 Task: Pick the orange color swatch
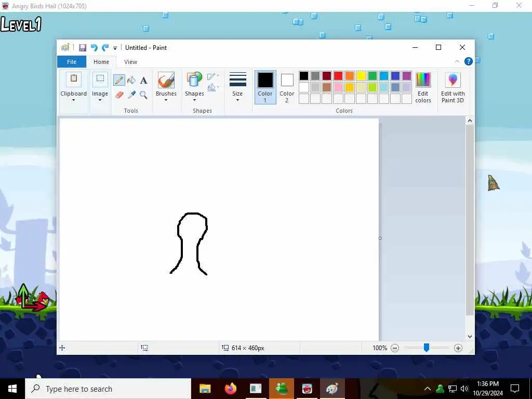(x=350, y=76)
